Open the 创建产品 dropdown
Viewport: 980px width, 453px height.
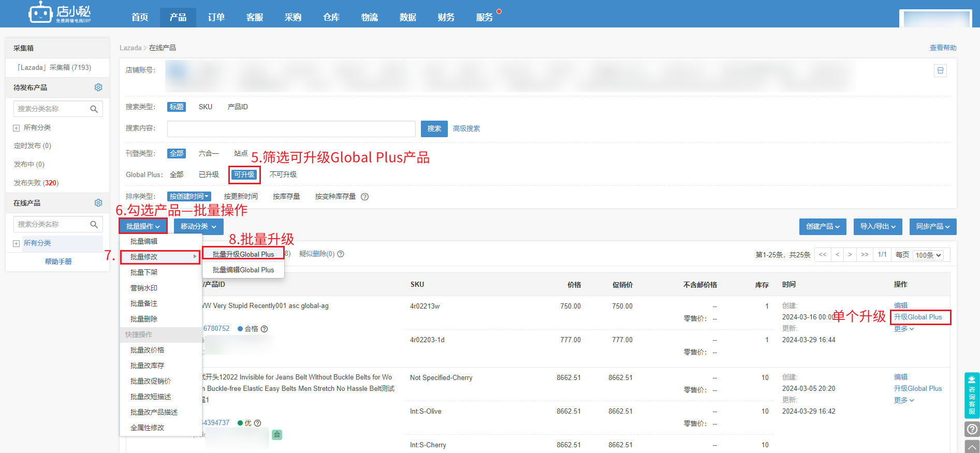coord(823,226)
